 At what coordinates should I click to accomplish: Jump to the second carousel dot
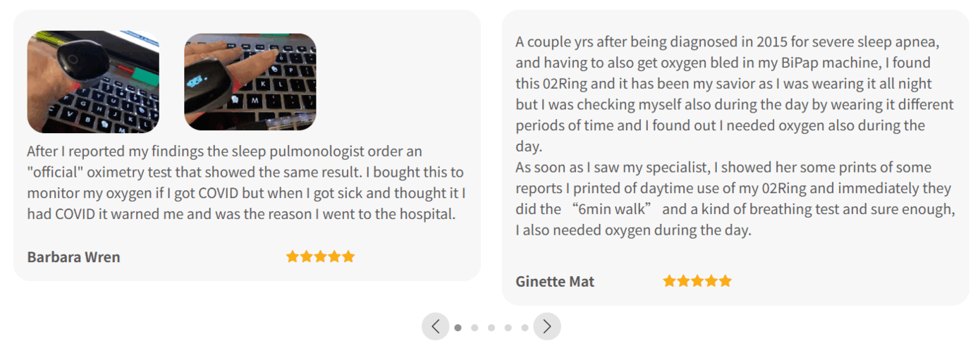click(474, 328)
